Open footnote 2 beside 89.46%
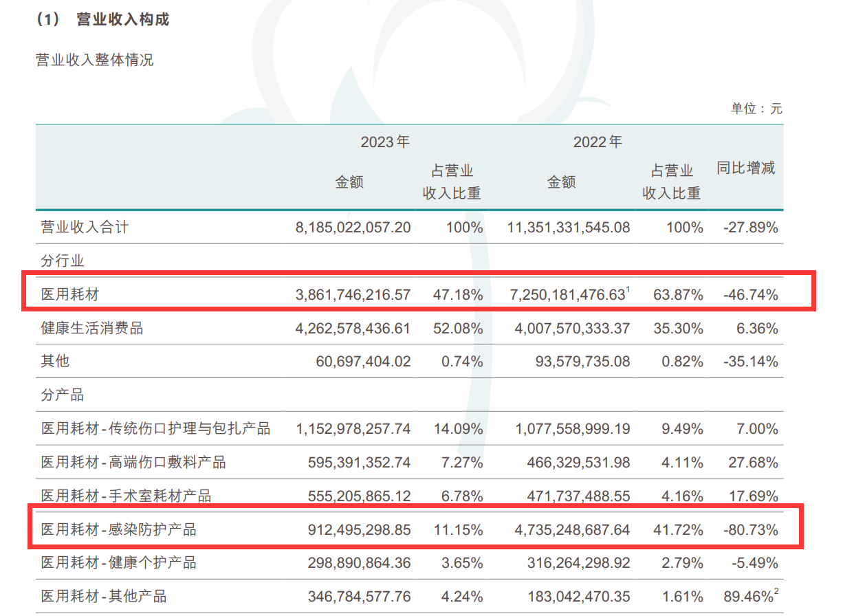 pos(778,592)
